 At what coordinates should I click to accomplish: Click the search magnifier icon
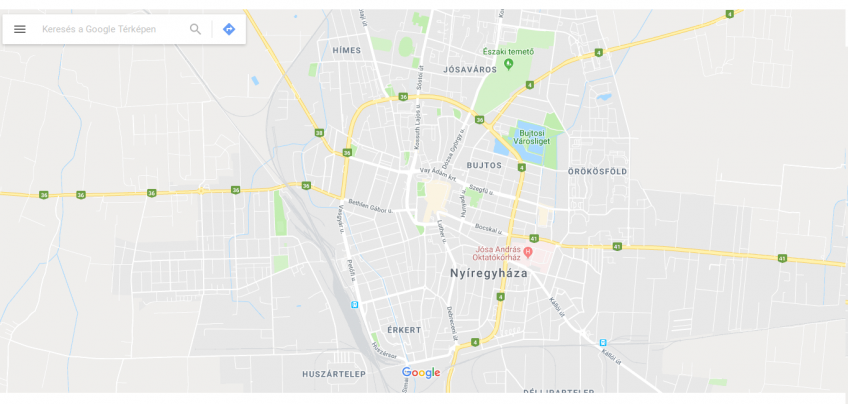point(195,29)
